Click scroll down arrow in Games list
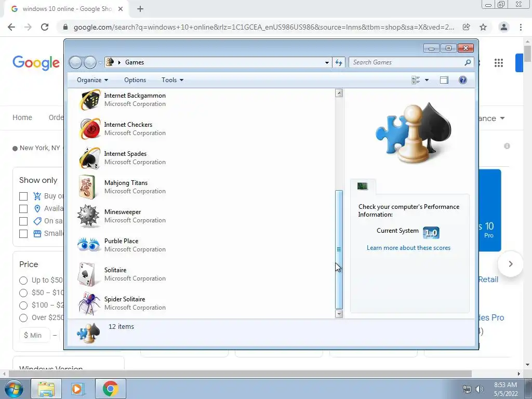 [x=339, y=314]
